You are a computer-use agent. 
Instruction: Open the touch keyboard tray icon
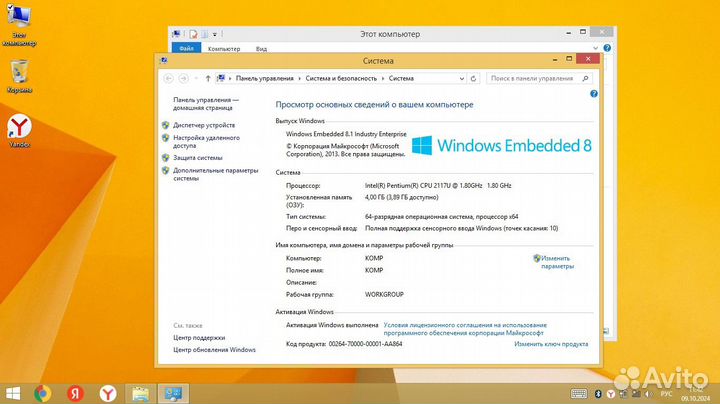coord(579,393)
